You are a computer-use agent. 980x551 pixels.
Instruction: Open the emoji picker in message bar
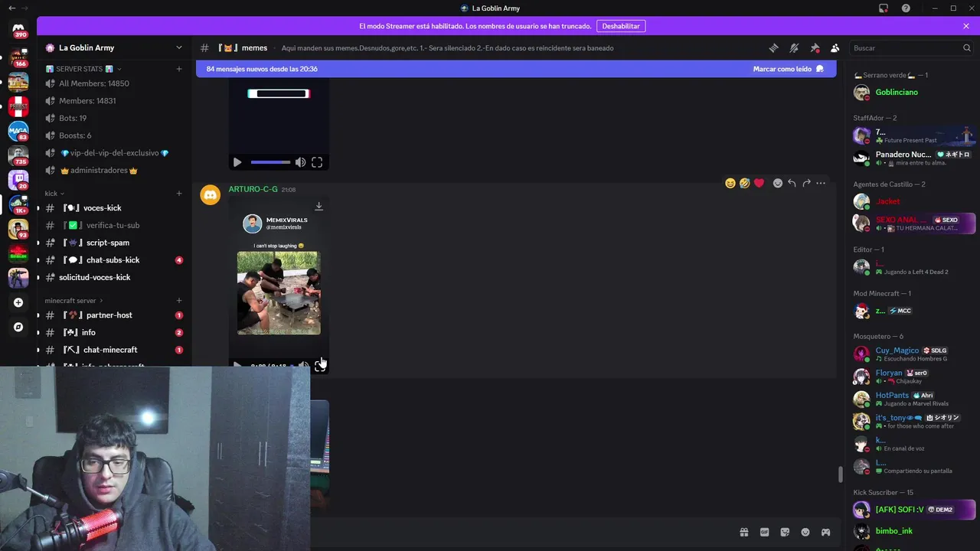click(805, 532)
